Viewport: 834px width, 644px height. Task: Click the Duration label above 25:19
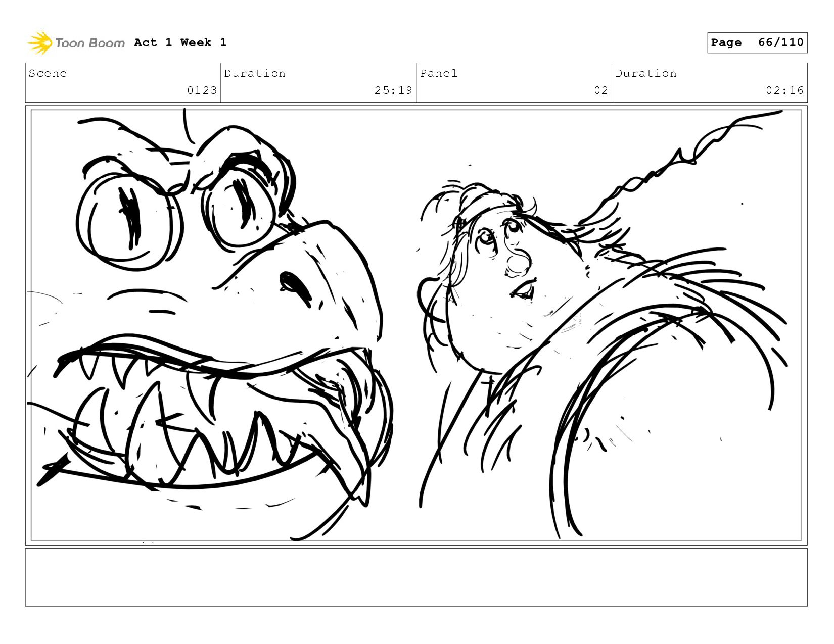pos(255,73)
